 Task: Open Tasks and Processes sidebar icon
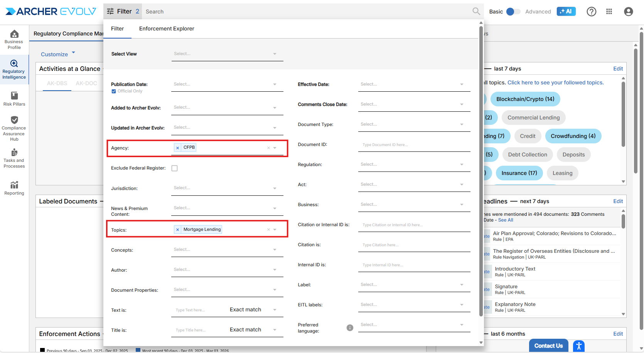pyautogui.click(x=14, y=158)
